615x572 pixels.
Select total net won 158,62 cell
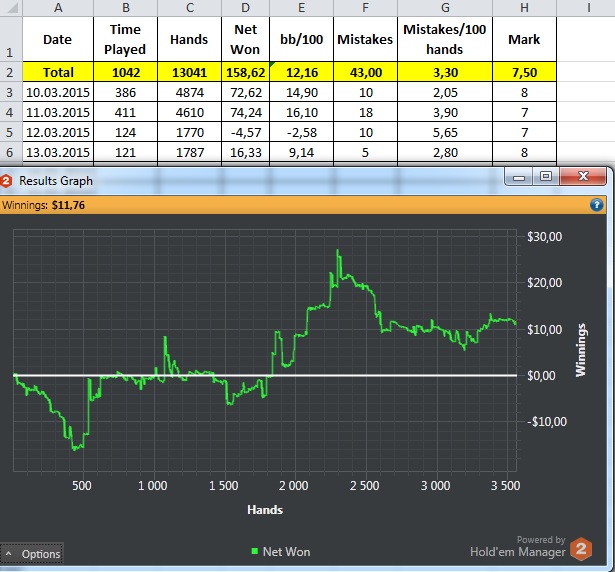point(246,72)
